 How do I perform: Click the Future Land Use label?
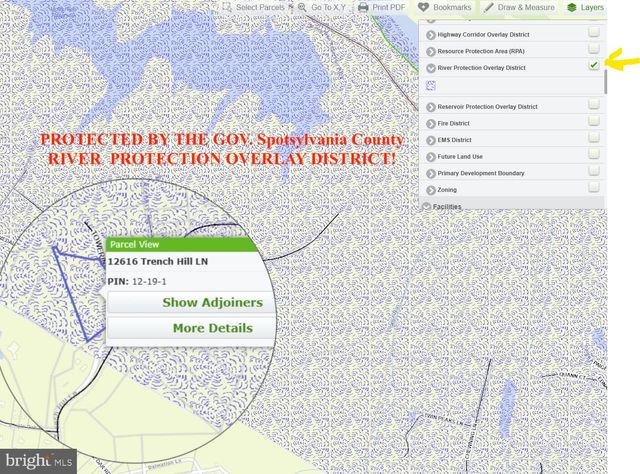[x=460, y=157]
